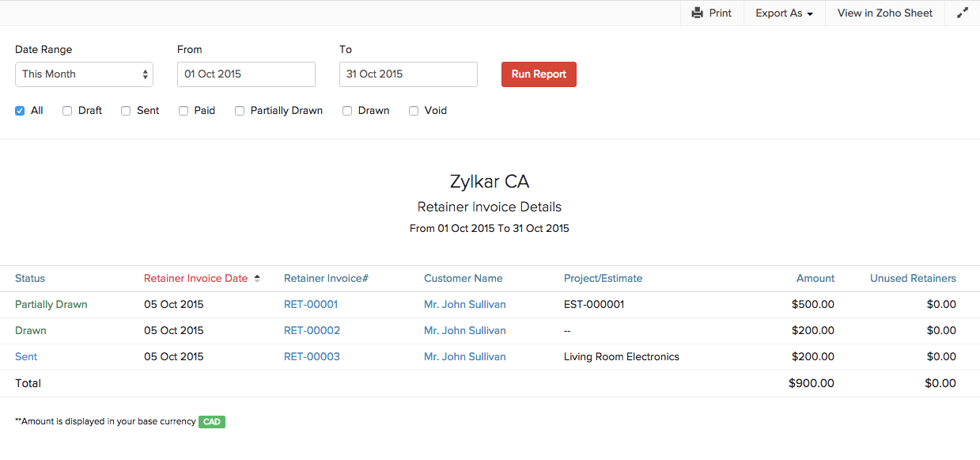Click the $500.00 amount cell
The height and width of the screenshot is (460, 980).
click(813, 305)
